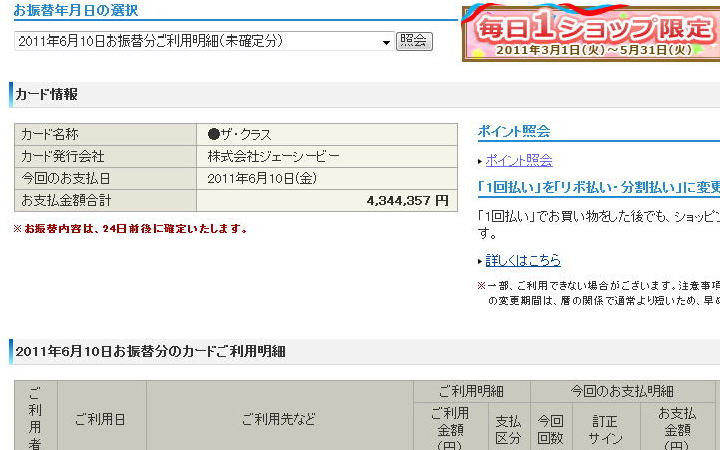Click the カード情報 section header

[47, 94]
